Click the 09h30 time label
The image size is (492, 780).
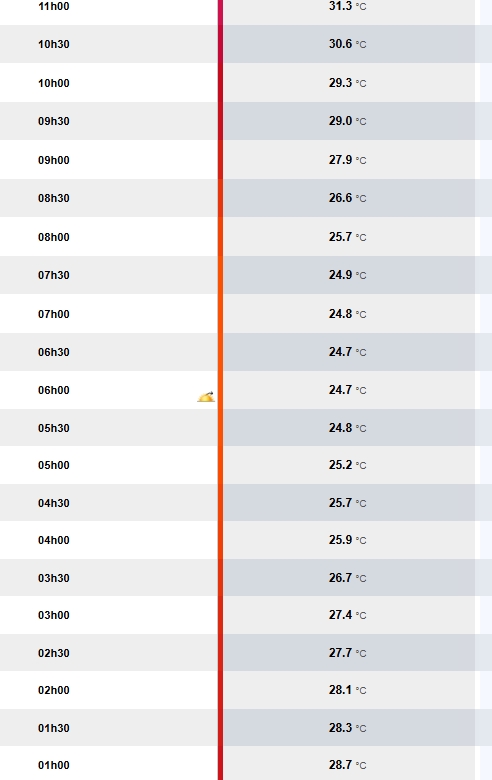pos(54,121)
